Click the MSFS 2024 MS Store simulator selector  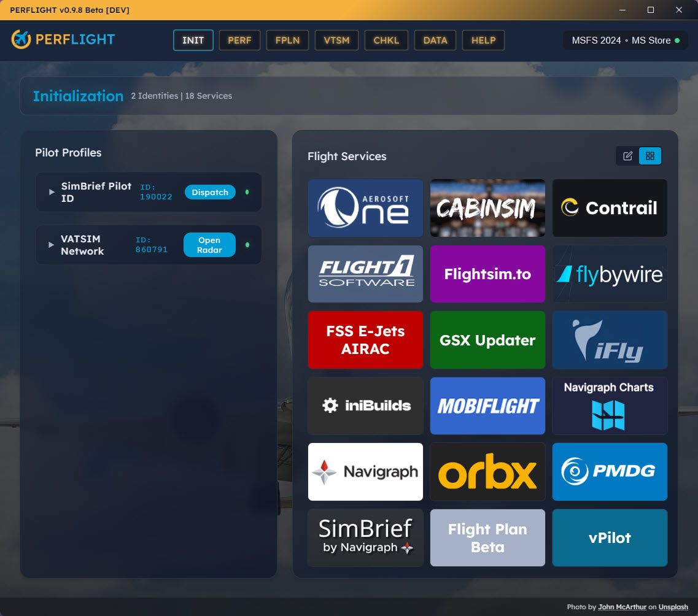625,40
